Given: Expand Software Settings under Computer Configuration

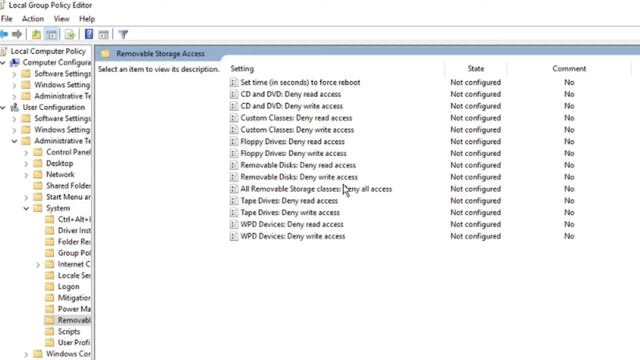Looking at the screenshot, I should pyautogui.click(x=14, y=74).
